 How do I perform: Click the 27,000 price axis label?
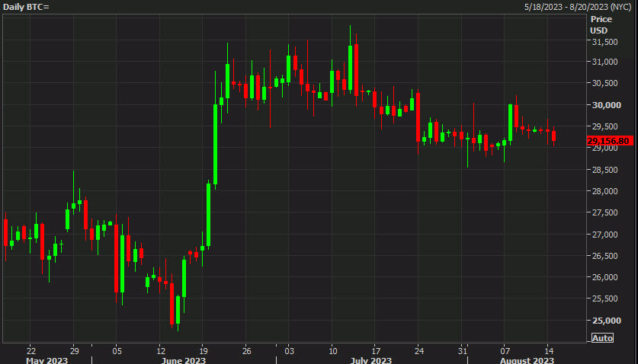(604, 235)
